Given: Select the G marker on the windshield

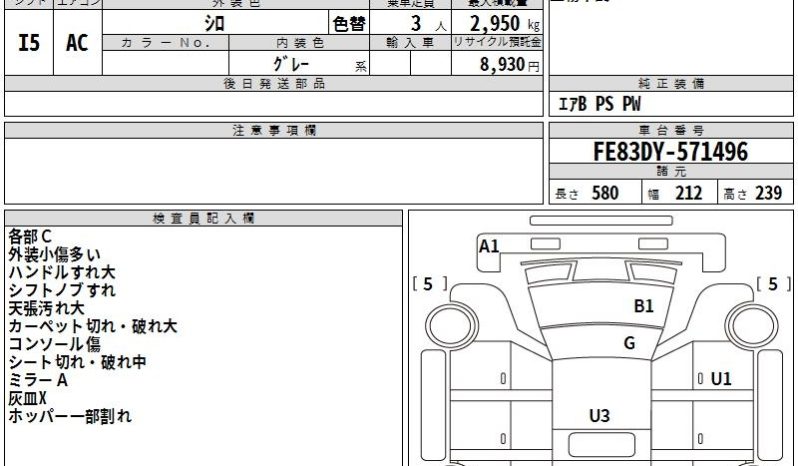Looking at the screenshot, I should pyautogui.click(x=629, y=343).
